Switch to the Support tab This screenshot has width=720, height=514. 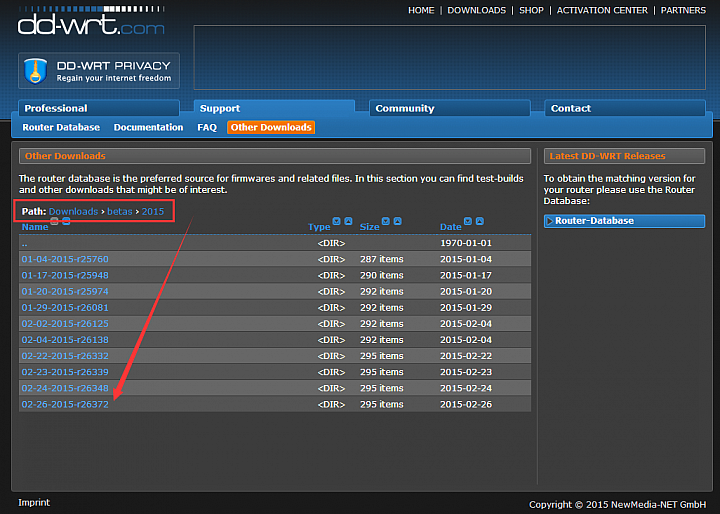[274, 108]
